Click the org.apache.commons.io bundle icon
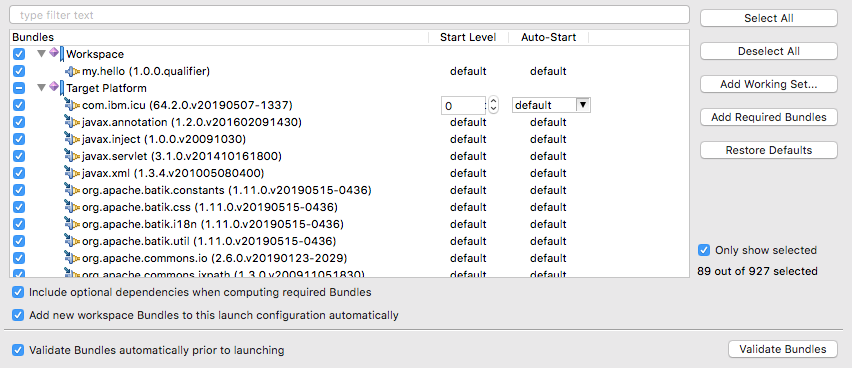Screen dimensions: 852x368 pyautogui.click(x=72, y=258)
